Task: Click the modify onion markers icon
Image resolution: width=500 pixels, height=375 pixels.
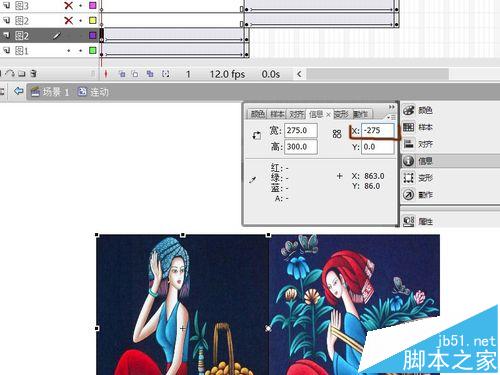Action: point(165,74)
